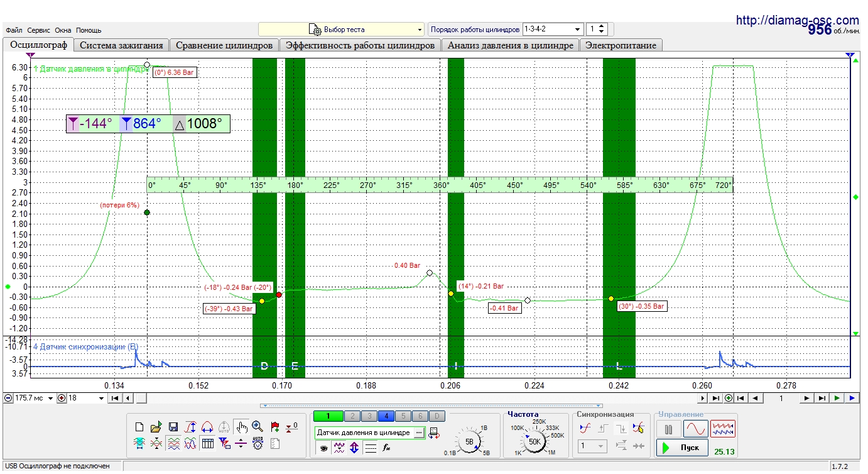Select the magnifier zoom tool
Viewport: 868px width, 474px height.
258,428
